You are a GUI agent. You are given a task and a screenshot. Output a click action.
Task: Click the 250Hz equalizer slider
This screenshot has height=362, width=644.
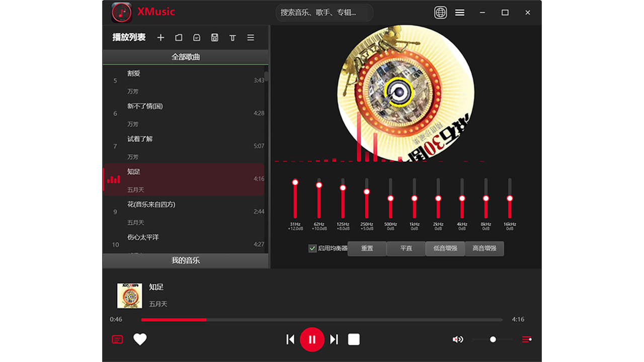pos(367,198)
